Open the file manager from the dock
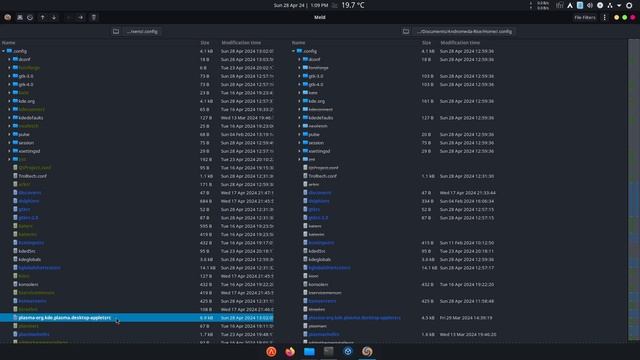This screenshot has height=360, width=640. pos(309,351)
